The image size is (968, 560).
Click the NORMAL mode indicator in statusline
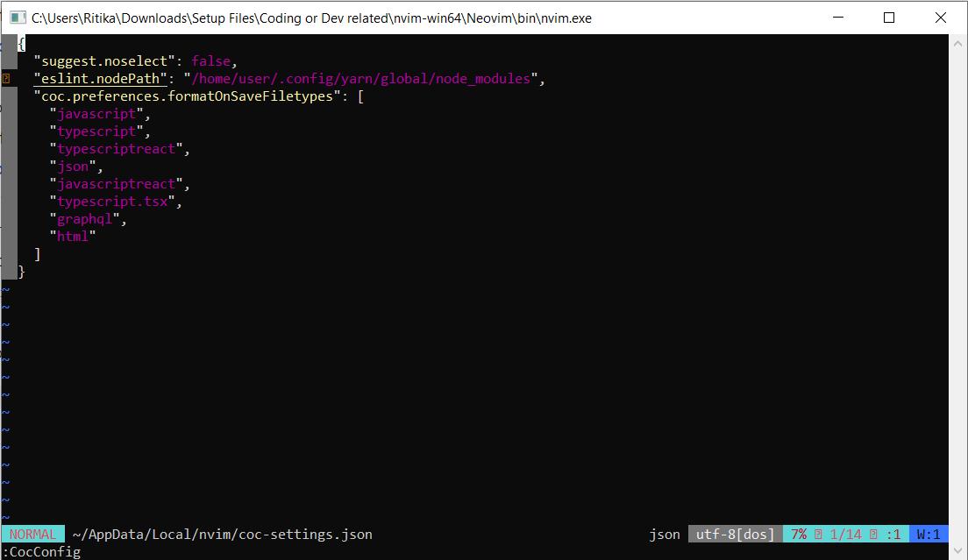(x=32, y=534)
